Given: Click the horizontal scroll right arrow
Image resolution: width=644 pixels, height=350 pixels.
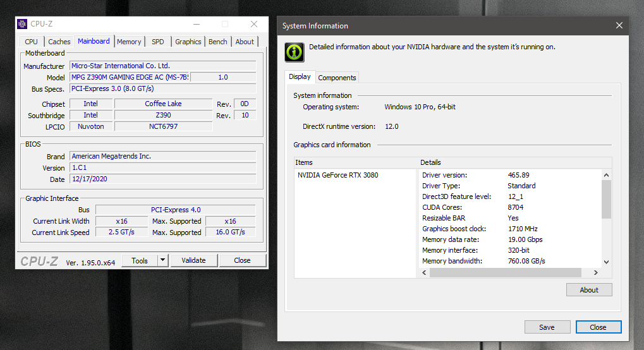Looking at the screenshot, I should tap(596, 272).
